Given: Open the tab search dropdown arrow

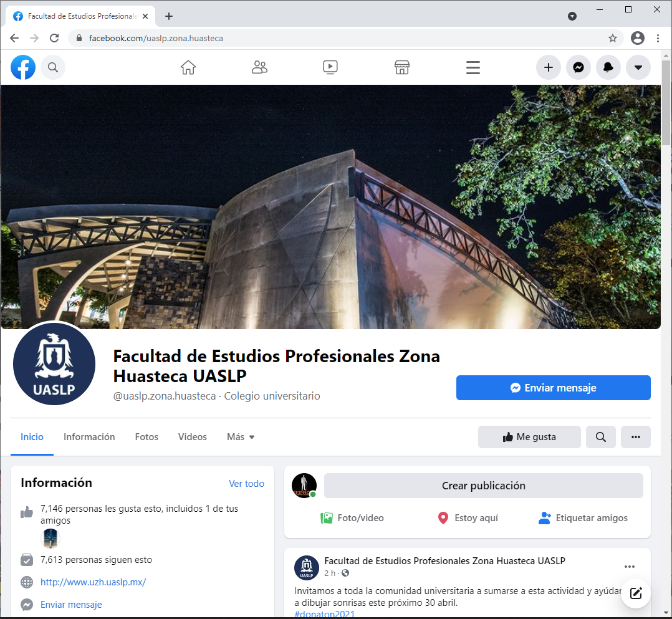Looking at the screenshot, I should [572, 16].
